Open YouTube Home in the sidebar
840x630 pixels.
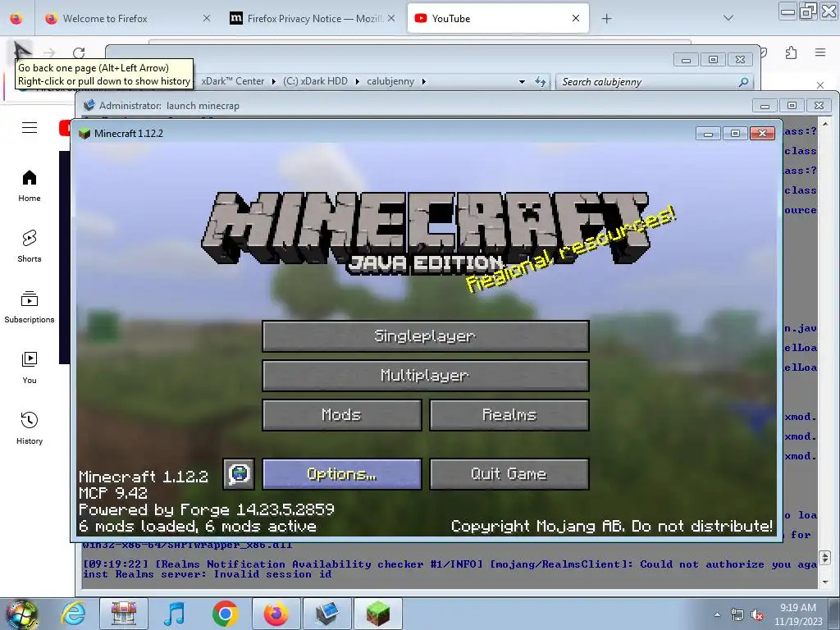[30, 185]
